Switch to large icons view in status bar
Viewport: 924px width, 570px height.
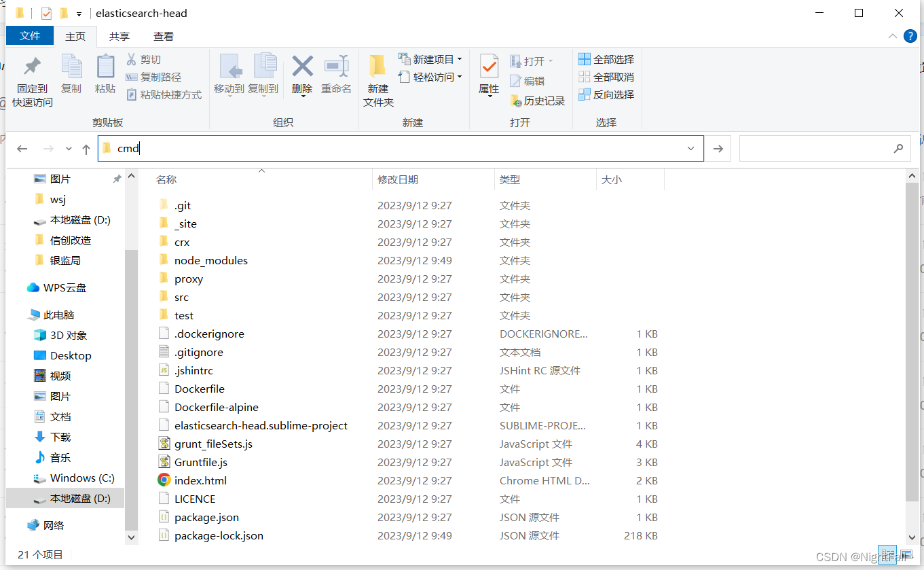click(906, 555)
